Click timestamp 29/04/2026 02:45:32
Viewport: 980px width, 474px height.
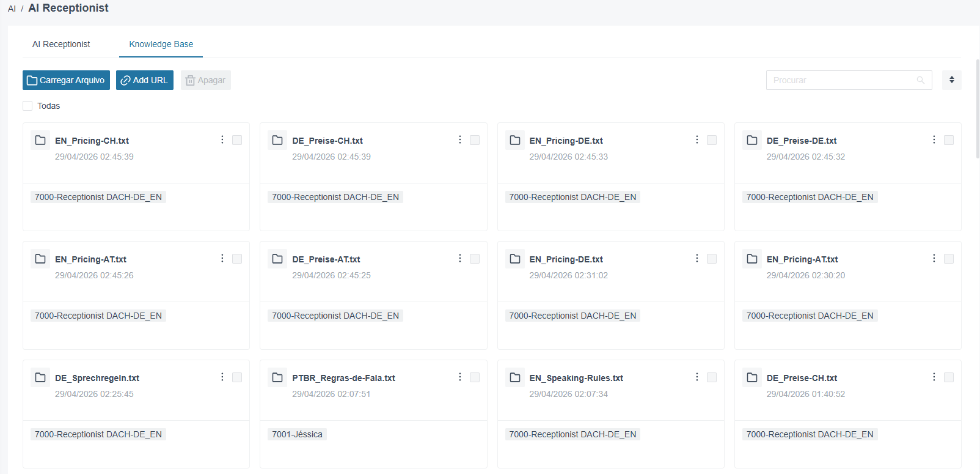[806, 157]
